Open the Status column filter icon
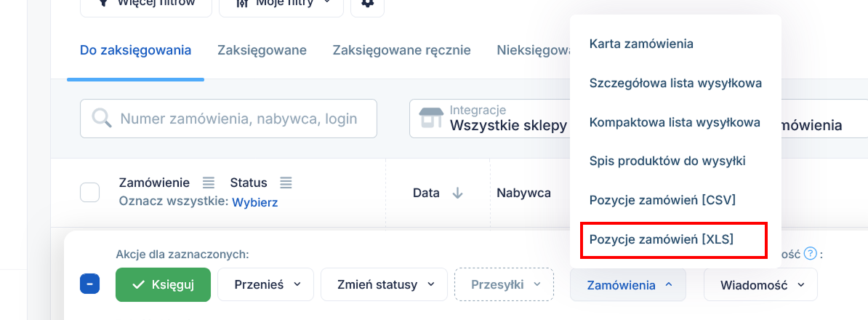 tap(286, 183)
